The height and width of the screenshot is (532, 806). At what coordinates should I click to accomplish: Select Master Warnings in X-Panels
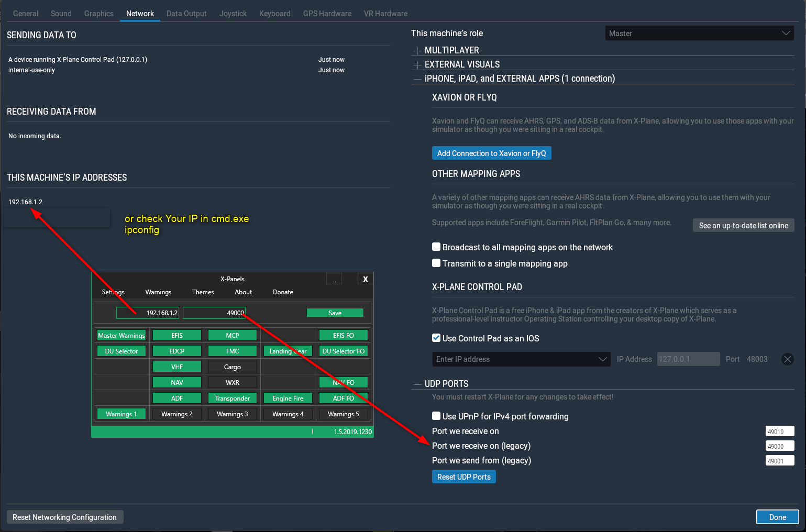point(121,335)
